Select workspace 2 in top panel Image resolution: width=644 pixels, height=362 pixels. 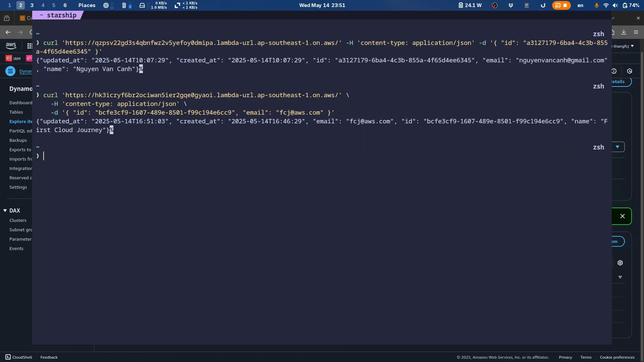[x=20, y=5]
